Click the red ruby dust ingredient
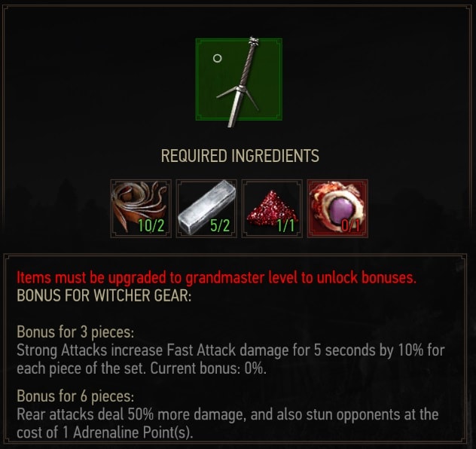 (272, 209)
